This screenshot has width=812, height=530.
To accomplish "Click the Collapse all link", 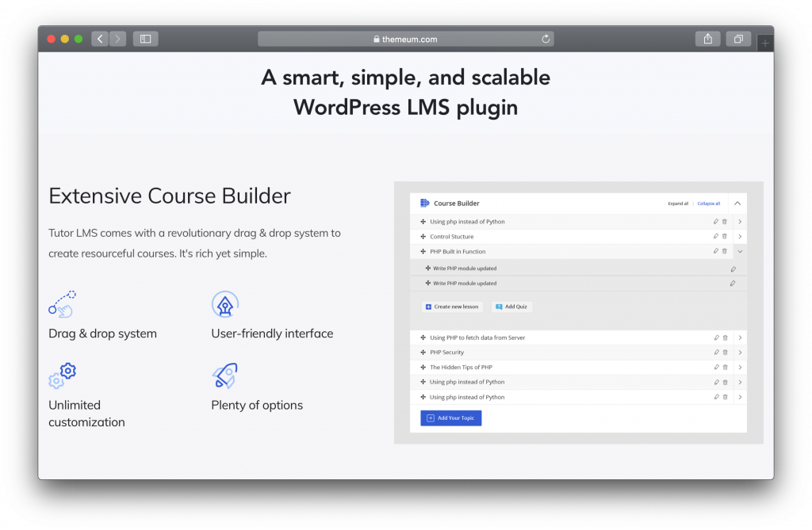I will [x=708, y=204].
